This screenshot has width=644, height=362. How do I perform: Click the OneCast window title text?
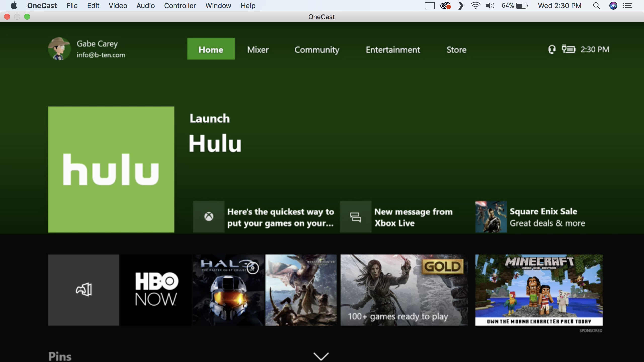click(x=321, y=17)
